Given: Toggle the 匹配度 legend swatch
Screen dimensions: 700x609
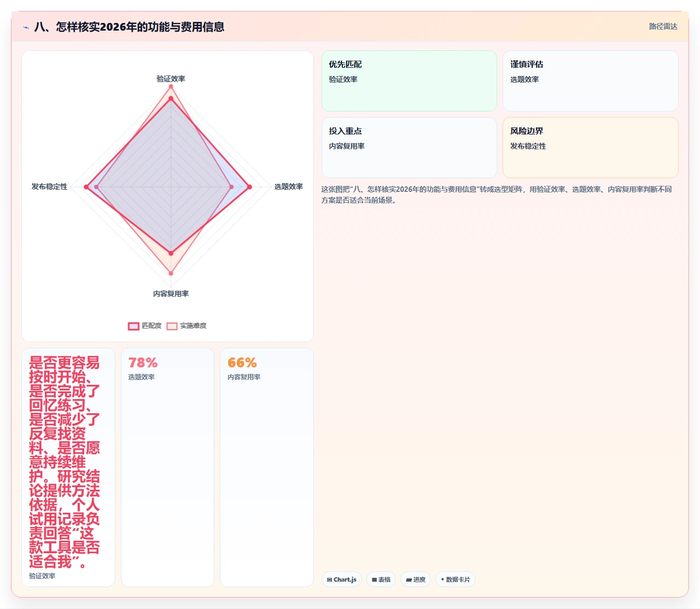Looking at the screenshot, I should (133, 326).
